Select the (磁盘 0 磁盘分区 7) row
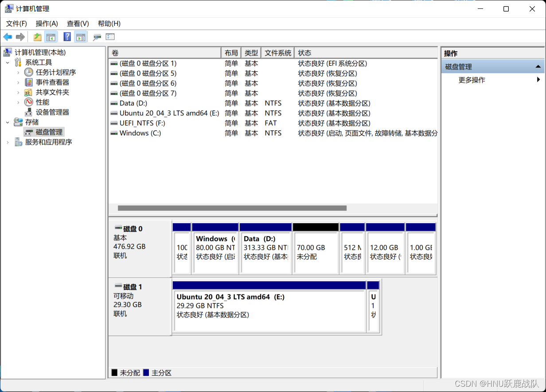 273,93
